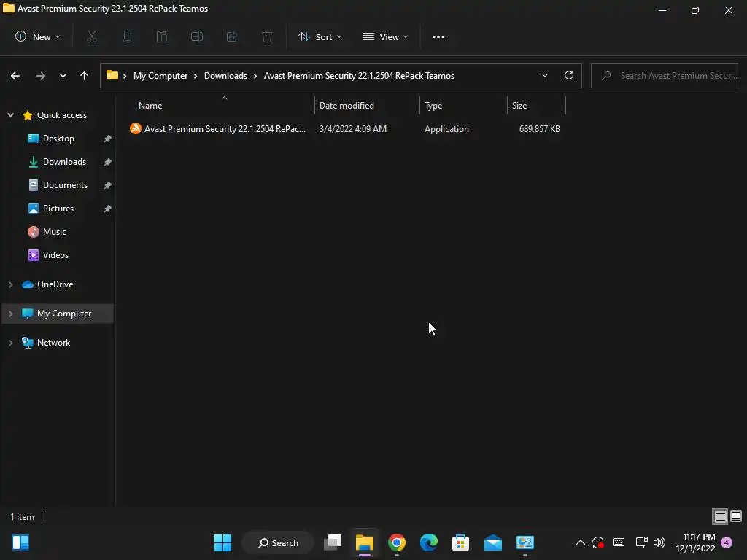Select Documents in Quick access
This screenshot has width=747, height=560.
[x=65, y=185]
